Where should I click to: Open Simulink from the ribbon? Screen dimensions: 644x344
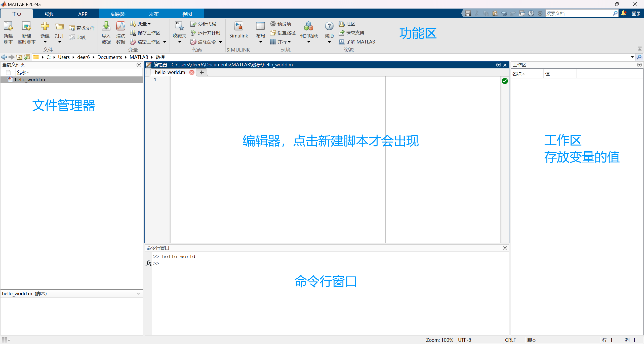(238, 30)
